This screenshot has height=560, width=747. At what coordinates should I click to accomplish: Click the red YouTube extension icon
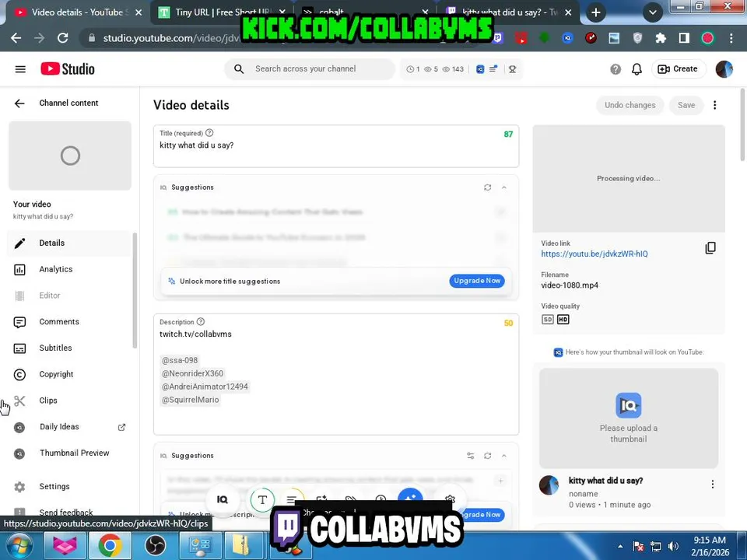pos(521,38)
